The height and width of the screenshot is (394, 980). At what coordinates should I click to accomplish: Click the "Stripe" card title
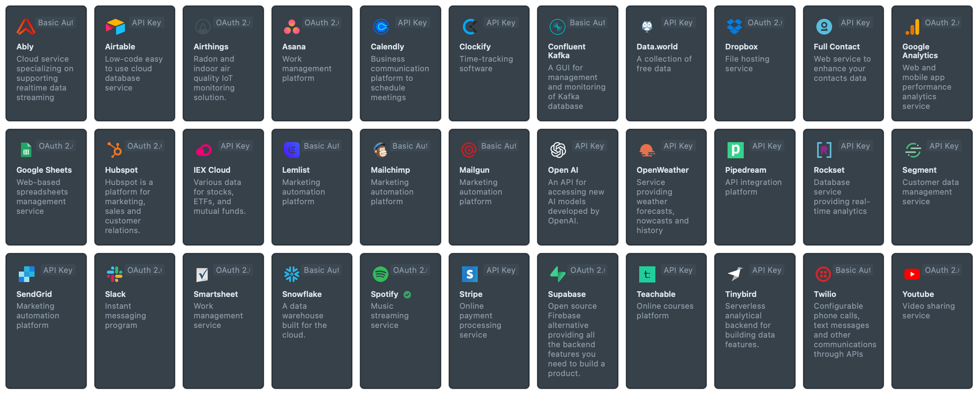pos(471,294)
